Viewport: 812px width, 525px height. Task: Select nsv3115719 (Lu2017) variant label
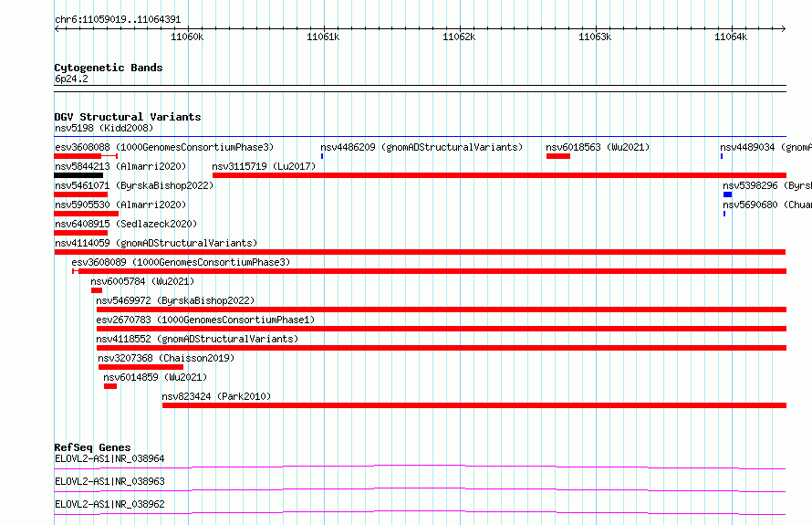pyautogui.click(x=264, y=166)
